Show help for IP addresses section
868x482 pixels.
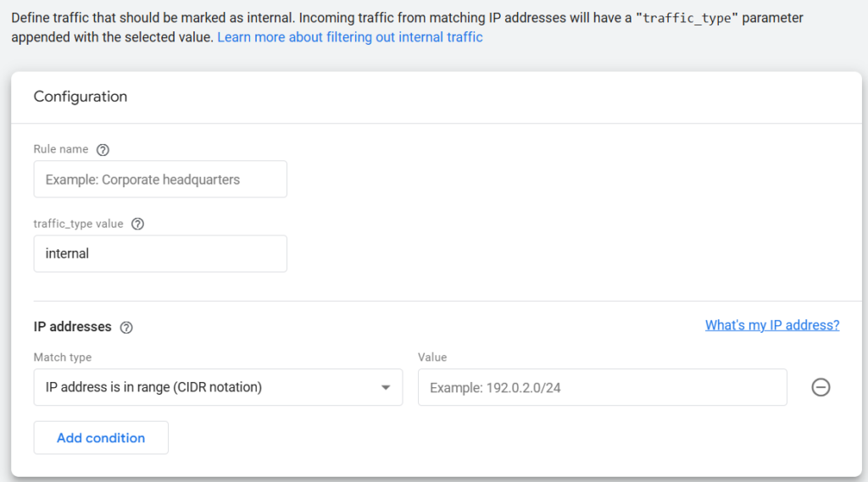[126, 328]
